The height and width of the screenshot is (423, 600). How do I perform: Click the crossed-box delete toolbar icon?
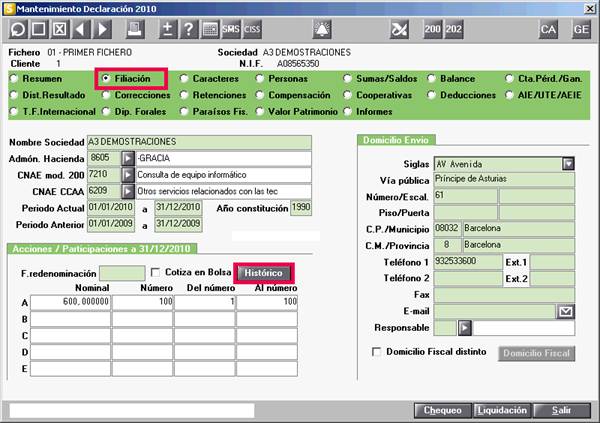point(60,29)
